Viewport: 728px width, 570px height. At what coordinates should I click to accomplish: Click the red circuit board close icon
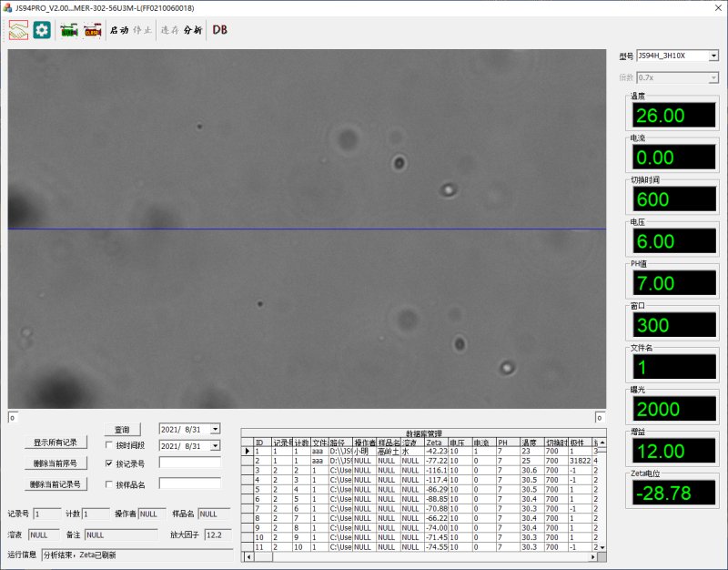[92, 30]
